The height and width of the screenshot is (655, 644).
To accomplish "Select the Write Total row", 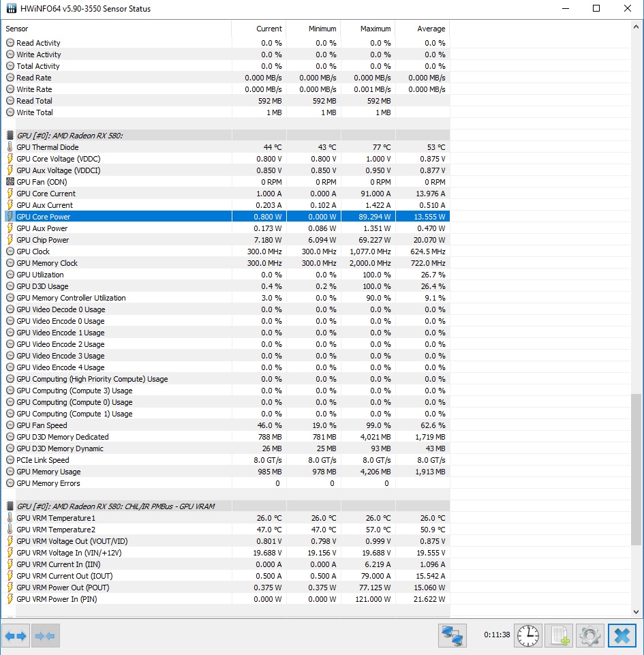I will 227,112.
